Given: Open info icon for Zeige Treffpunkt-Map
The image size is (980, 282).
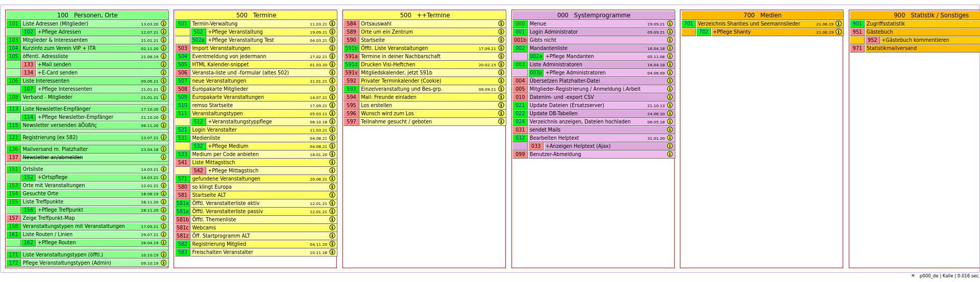Looking at the screenshot, I should [164, 218].
